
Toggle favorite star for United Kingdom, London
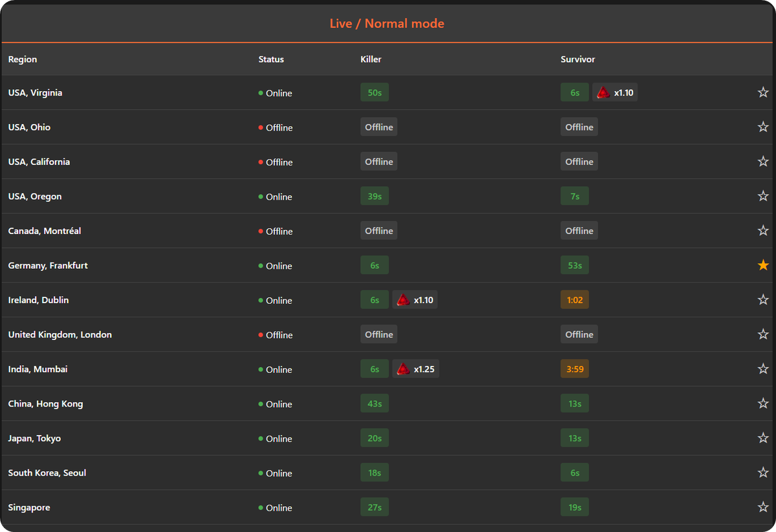coord(763,334)
